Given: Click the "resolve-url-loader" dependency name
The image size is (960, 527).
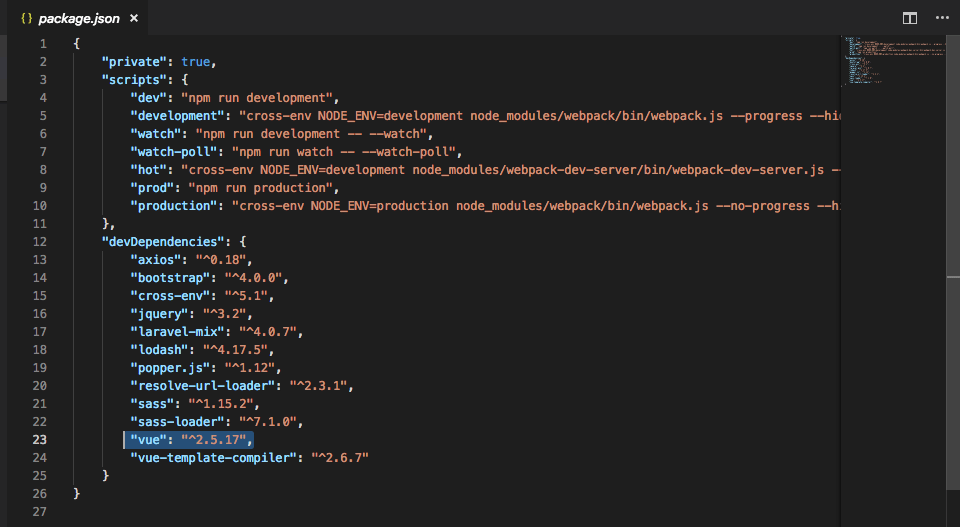Looking at the screenshot, I should coord(203,386).
